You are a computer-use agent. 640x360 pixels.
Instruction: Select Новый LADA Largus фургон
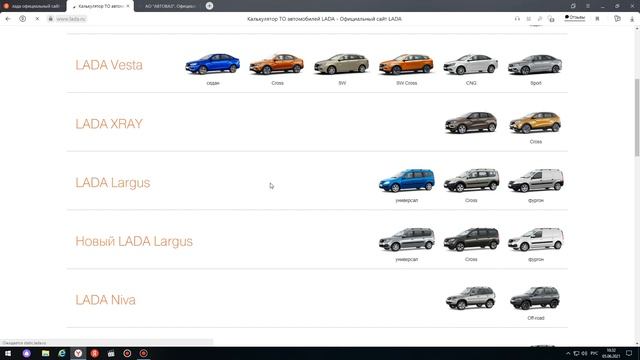click(x=536, y=240)
